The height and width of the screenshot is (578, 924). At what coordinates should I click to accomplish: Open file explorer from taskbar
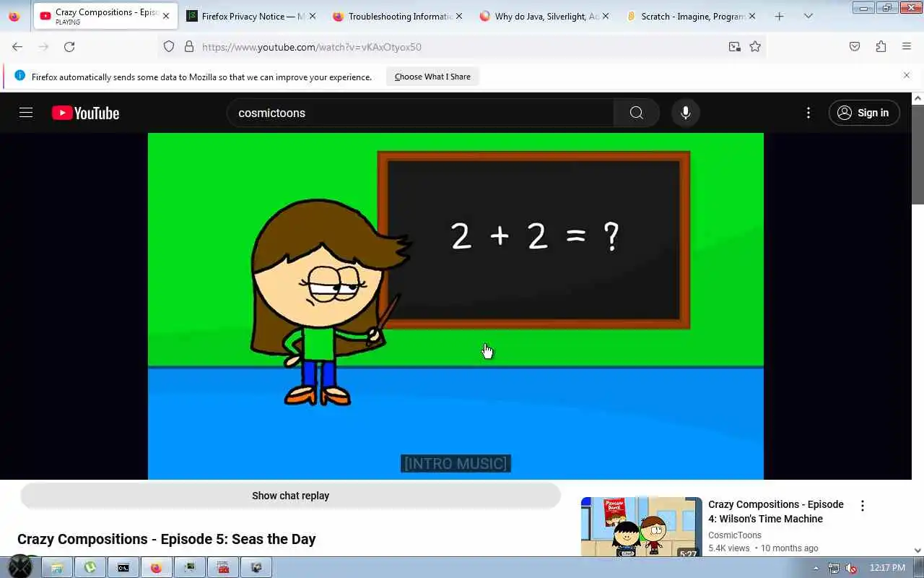click(56, 568)
